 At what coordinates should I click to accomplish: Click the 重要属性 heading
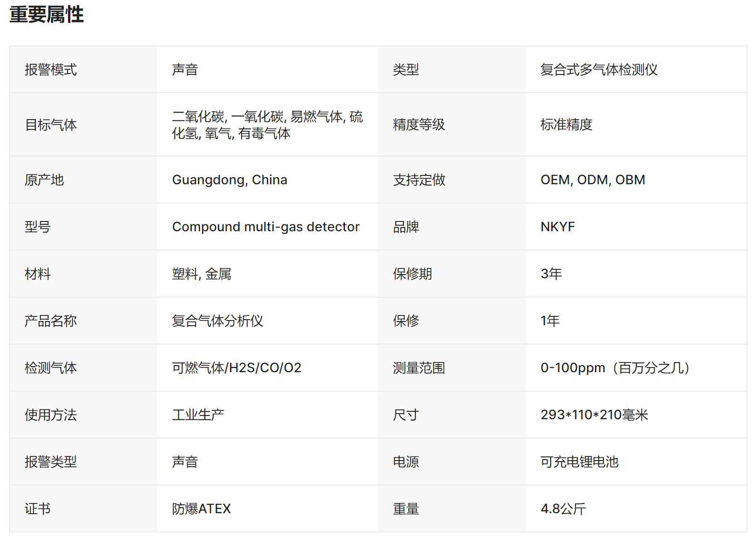(47, 15)
